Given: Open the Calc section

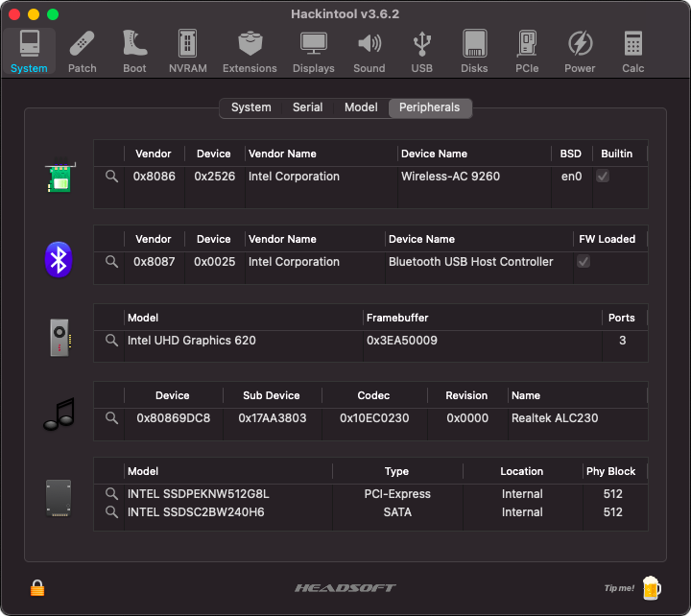Looking at the screenshot, I should [x=632, y=51].
